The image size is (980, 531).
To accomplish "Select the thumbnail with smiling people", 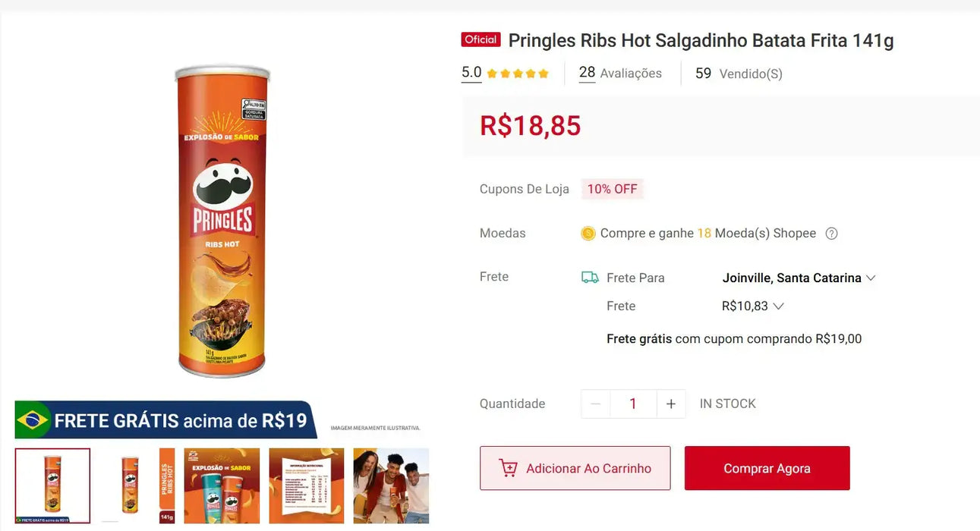I will (x=391, y=485).
